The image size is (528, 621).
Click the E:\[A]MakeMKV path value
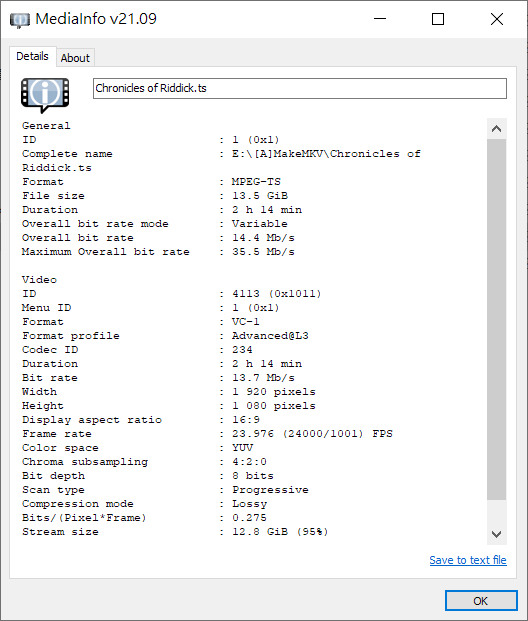point(326,154)
